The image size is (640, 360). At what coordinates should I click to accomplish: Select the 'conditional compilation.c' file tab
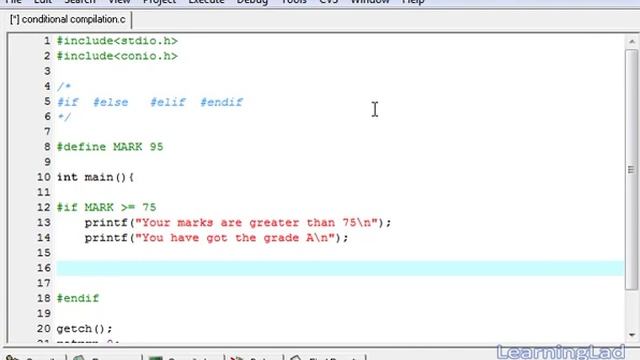pyautogui.click(x=68, y=20)
